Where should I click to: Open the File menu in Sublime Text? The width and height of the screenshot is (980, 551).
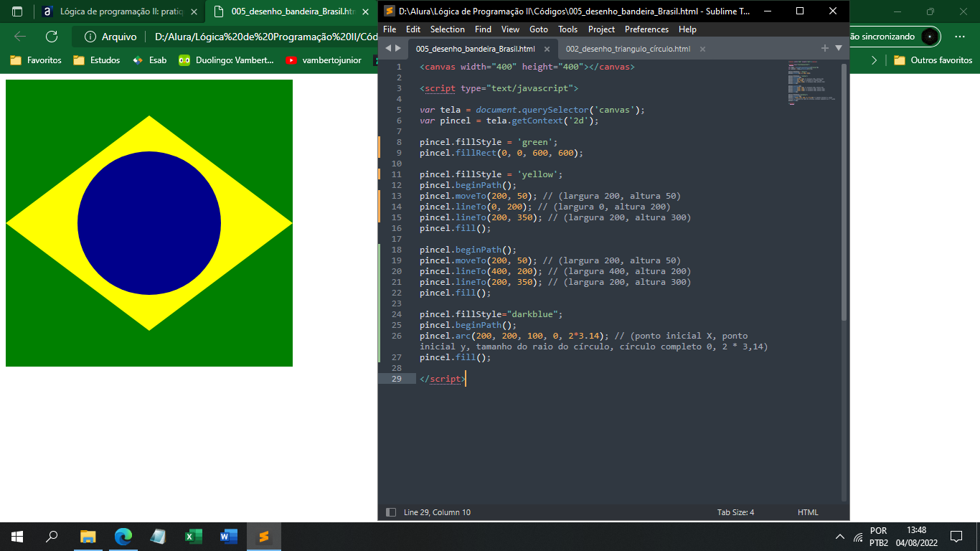(x=390, y=29)
